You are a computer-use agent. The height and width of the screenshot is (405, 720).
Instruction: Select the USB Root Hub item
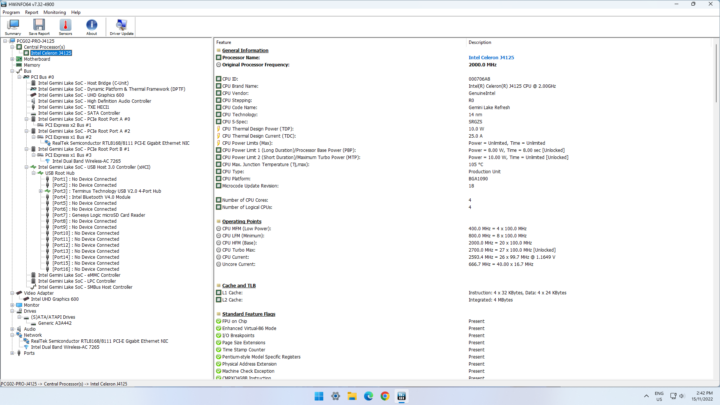(60, 173)
